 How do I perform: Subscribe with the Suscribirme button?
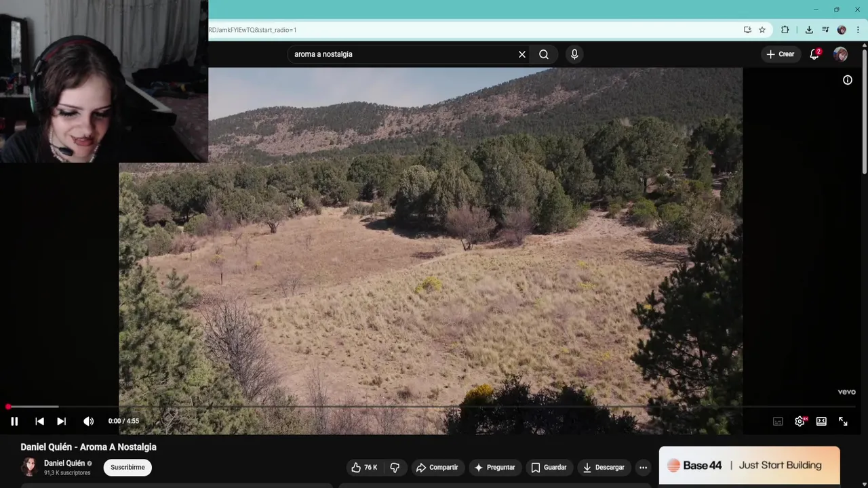127,467
